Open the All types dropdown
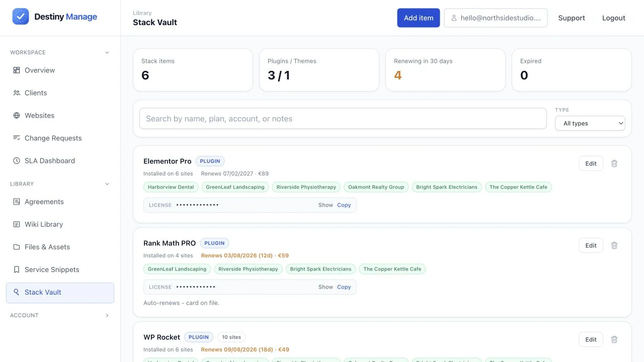The width and height of the screenshot is (644, 362). tap(590, 123)
